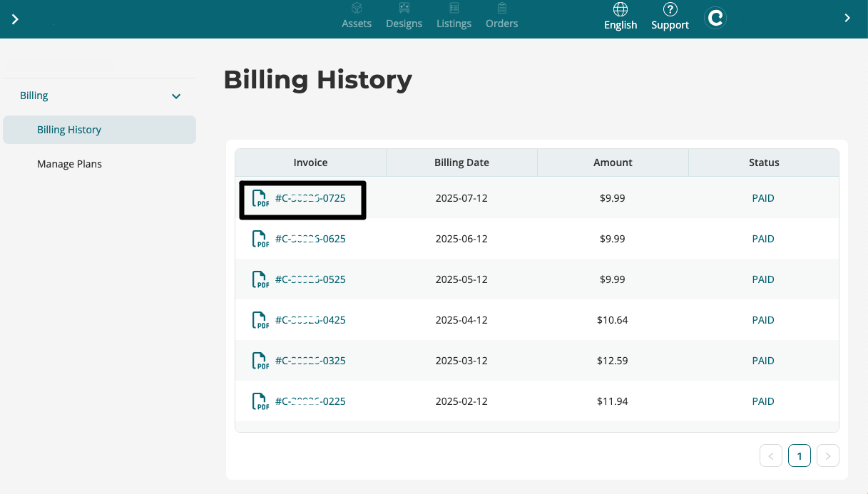Screen dimensions: 868x494
Task: Open invoice link ending 0425
Action: pos(310,320)
